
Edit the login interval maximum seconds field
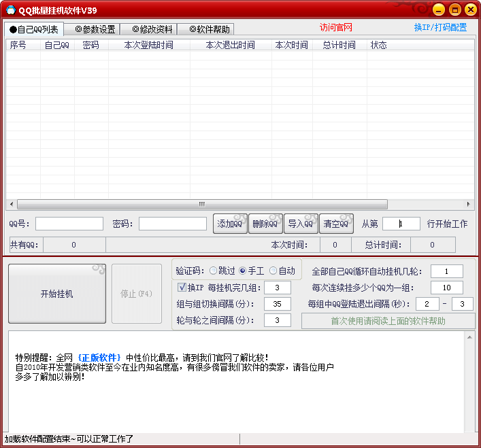click(462, 304)
